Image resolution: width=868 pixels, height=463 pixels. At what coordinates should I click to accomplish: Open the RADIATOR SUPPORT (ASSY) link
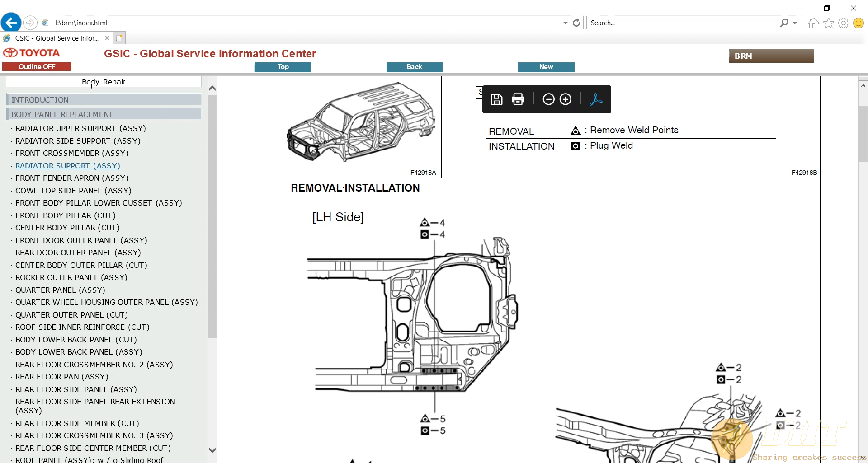pos(67,166)
